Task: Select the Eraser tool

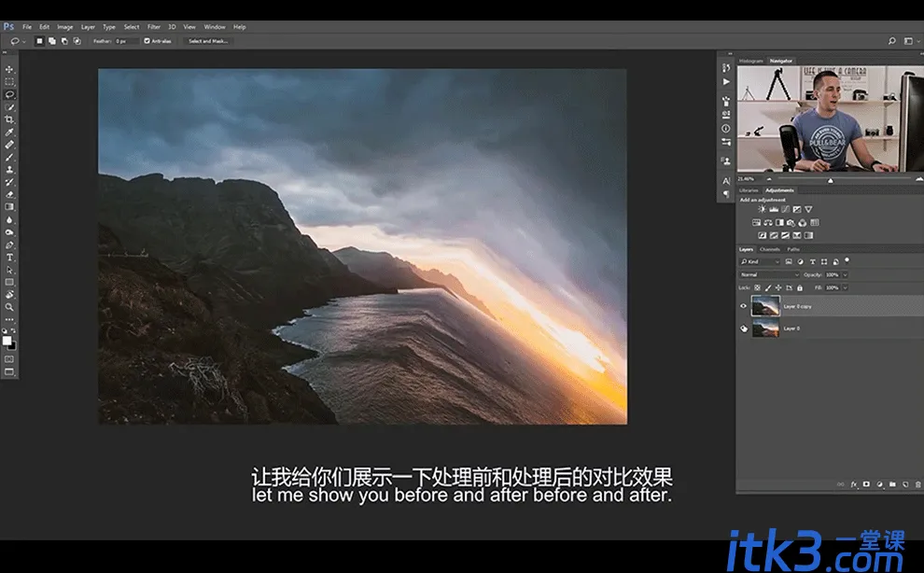Action: (x=9, y=194)
